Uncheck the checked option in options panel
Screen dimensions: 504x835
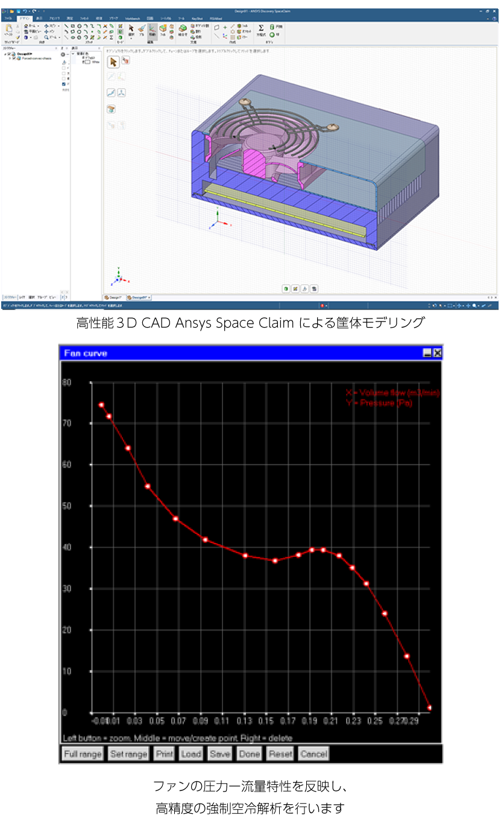64,84
